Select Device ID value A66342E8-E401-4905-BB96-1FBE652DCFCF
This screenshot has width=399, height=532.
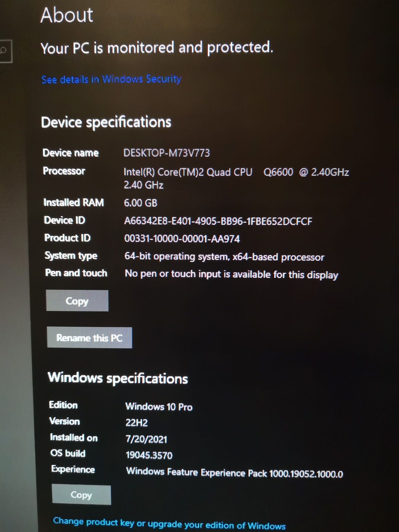[x=218, y=221]
